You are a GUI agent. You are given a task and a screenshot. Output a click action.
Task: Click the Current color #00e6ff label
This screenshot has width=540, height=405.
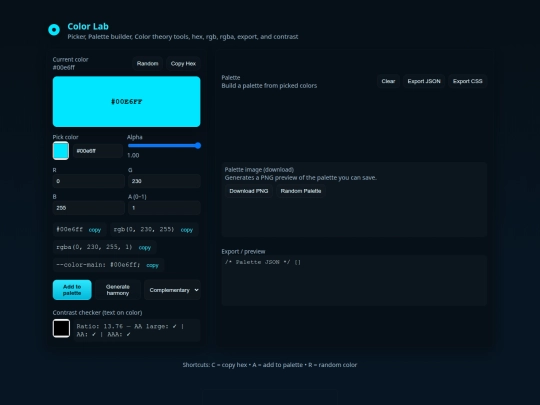pos(70,63)
